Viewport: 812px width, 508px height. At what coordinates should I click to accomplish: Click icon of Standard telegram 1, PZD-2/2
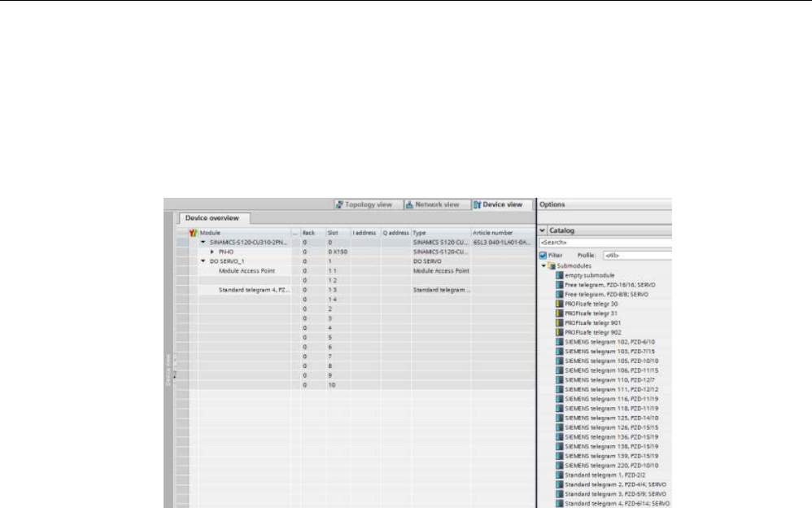pyautogui.click(x=559, y=475)
